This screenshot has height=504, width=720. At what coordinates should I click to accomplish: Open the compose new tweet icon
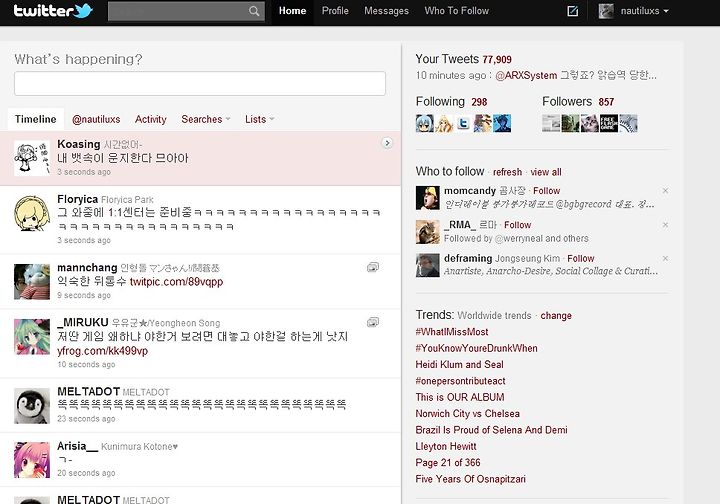[573, 11]
